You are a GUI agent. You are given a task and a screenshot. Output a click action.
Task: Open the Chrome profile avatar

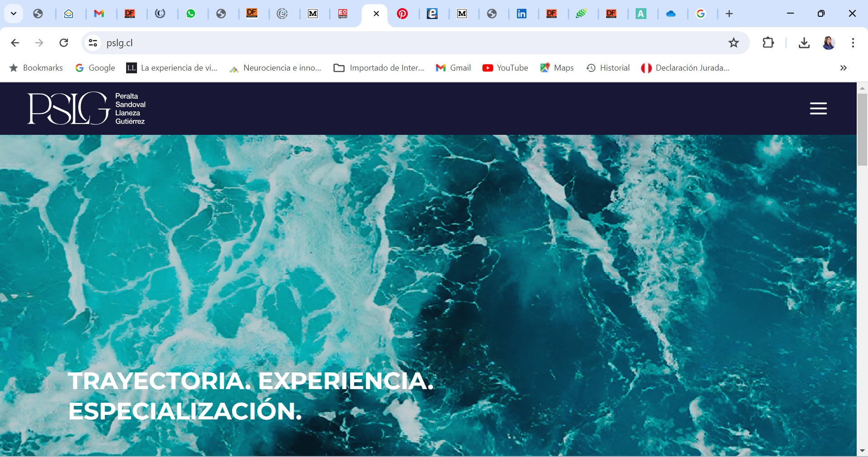[828, 43]
